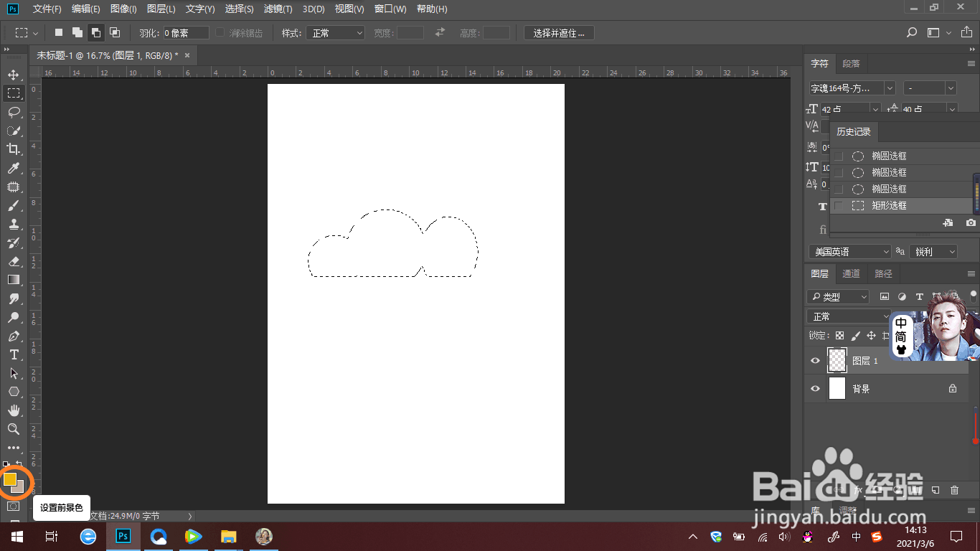Switch to 通道 tab
Screen dimensions: 980x551
coord(852,274)
